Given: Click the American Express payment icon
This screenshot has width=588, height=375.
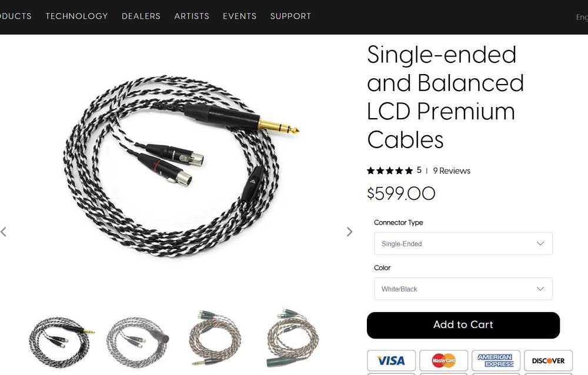Looking at the screenshot, I should 496,361.
